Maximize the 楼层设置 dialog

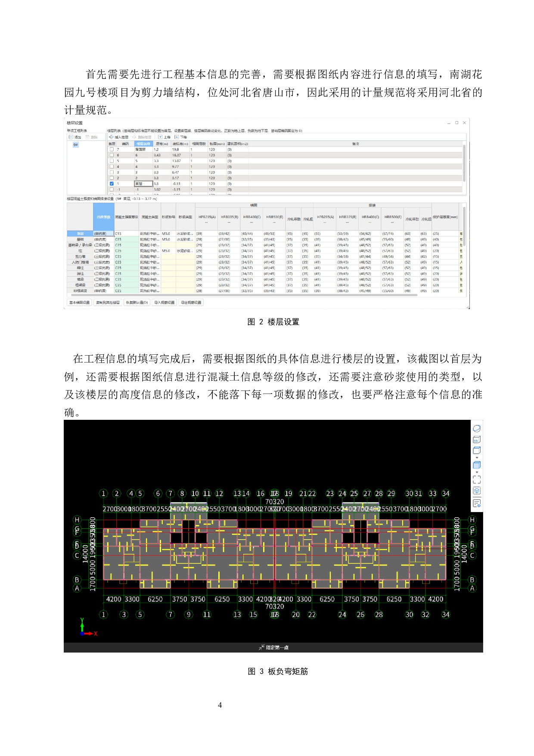pyautogui.click(x=456, y=123)
